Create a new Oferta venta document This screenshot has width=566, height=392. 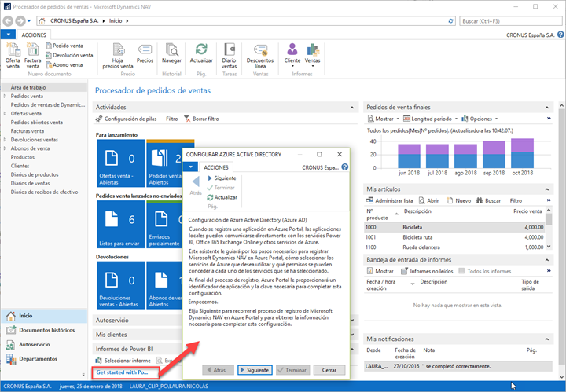point(13,55)
